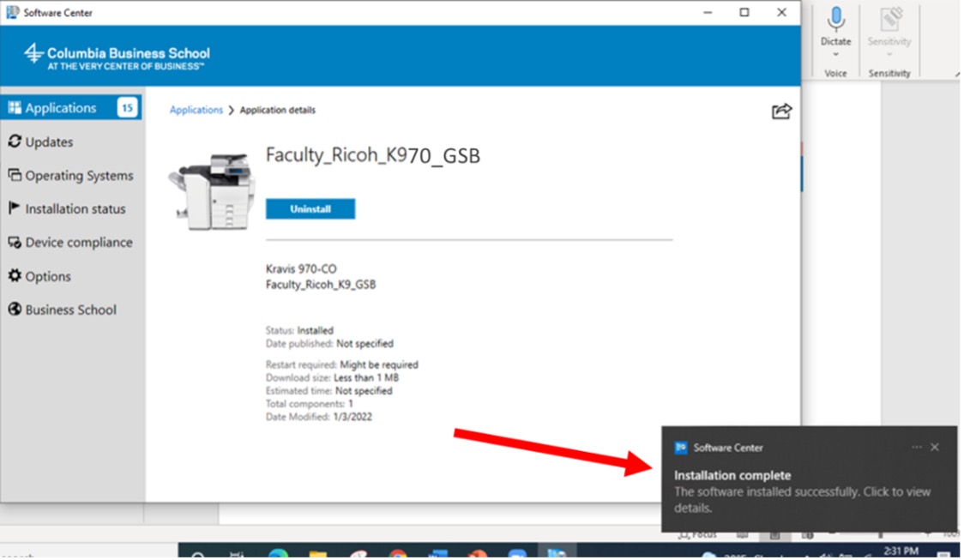Screen dimensions: 964x560
Task: Click the Installation complete notification
Action: pos(810,479)
